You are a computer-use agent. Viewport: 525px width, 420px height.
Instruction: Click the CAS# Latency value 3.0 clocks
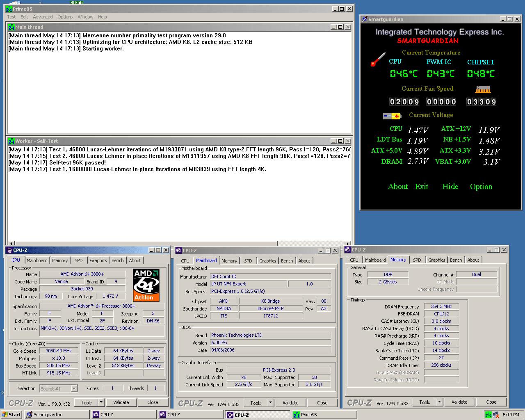pos(441,321)
